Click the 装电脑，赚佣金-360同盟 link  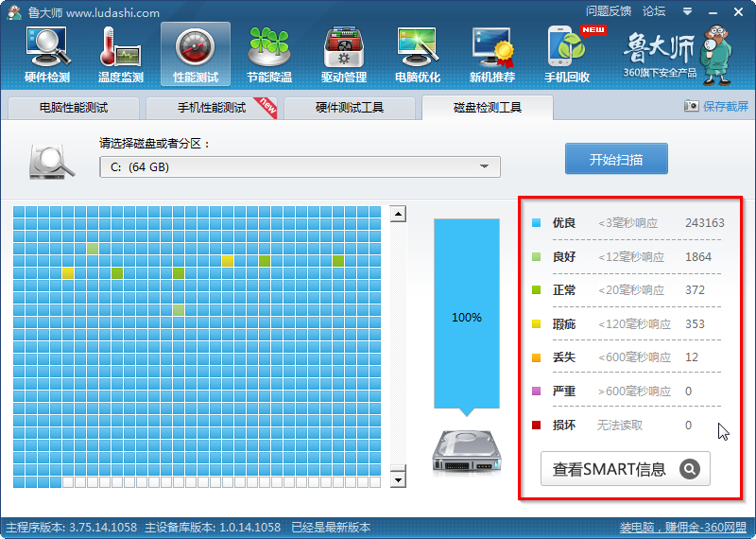[x=682, y=528]
